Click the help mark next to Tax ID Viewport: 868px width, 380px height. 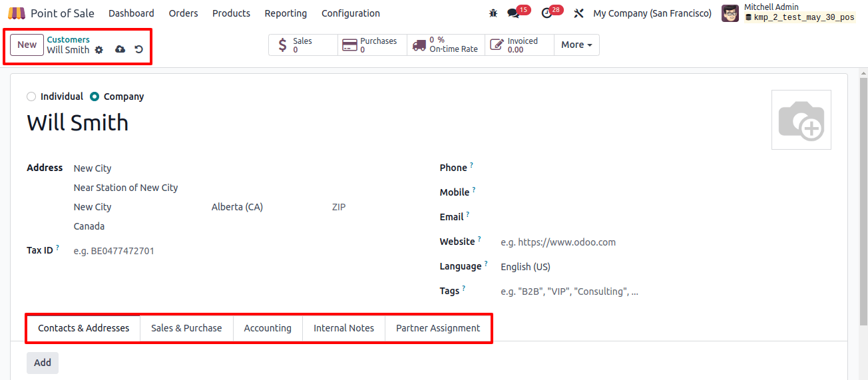click(x=57, y=248)
